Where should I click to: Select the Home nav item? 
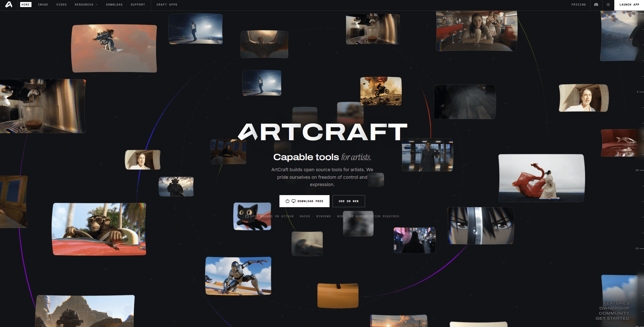coord(26,5)
